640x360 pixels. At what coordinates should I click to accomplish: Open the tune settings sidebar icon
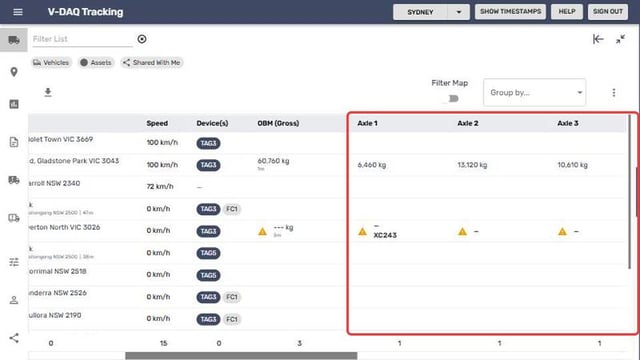click(14, 262)
